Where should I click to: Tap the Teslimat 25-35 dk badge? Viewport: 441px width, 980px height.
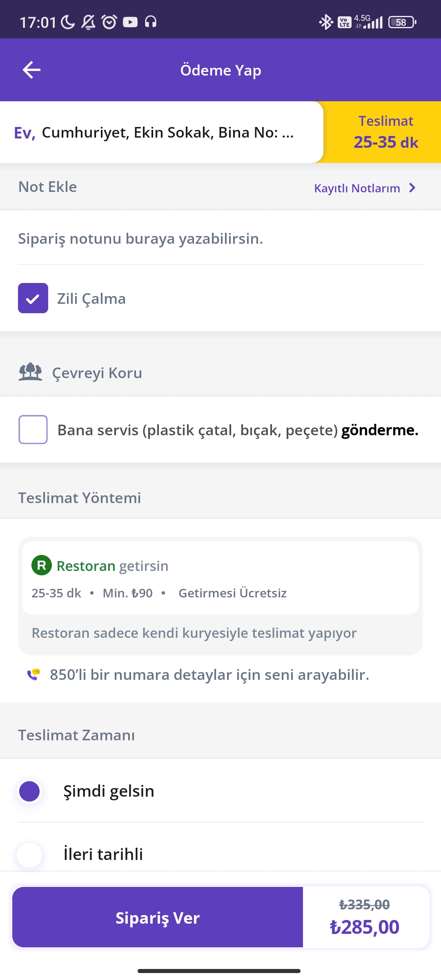pos(385,132)
